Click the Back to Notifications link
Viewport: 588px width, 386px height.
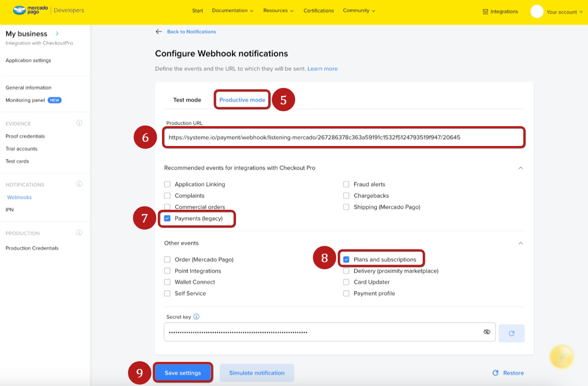(192, 32)
